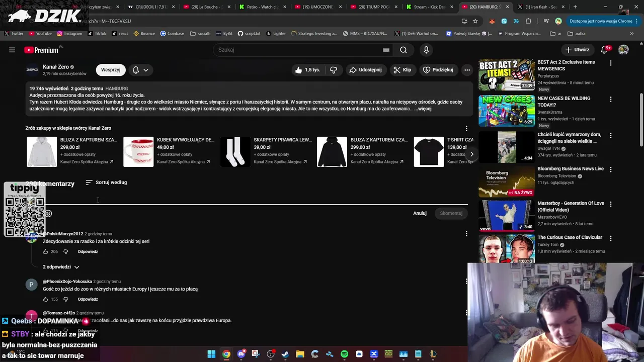Click the Wesprzyj button
The width and height of the screenshot is (644, 362).
(111, 70)
